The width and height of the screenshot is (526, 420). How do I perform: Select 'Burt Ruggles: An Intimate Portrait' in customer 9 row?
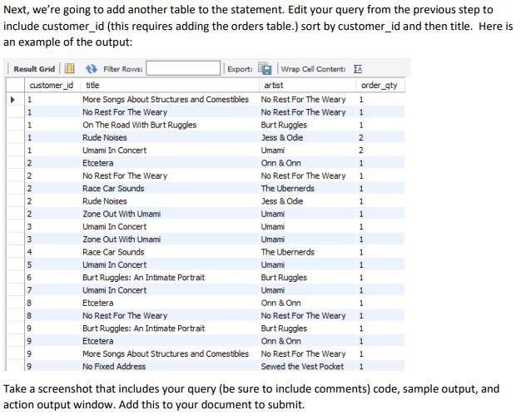[144, 329]
